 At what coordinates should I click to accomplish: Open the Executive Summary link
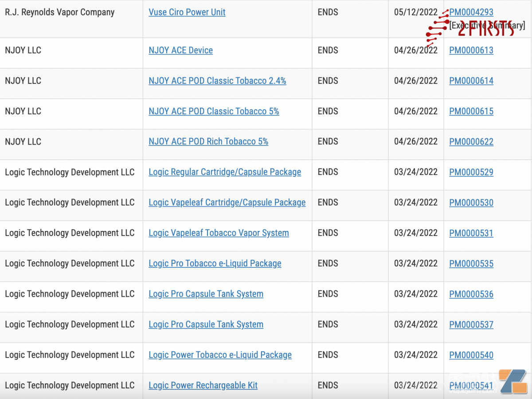click(x=487, y=26)
